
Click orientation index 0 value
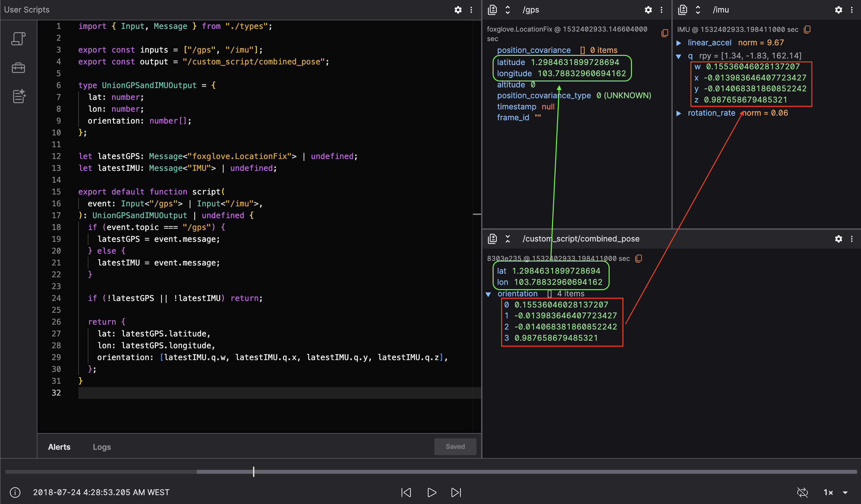click(561, 305)
